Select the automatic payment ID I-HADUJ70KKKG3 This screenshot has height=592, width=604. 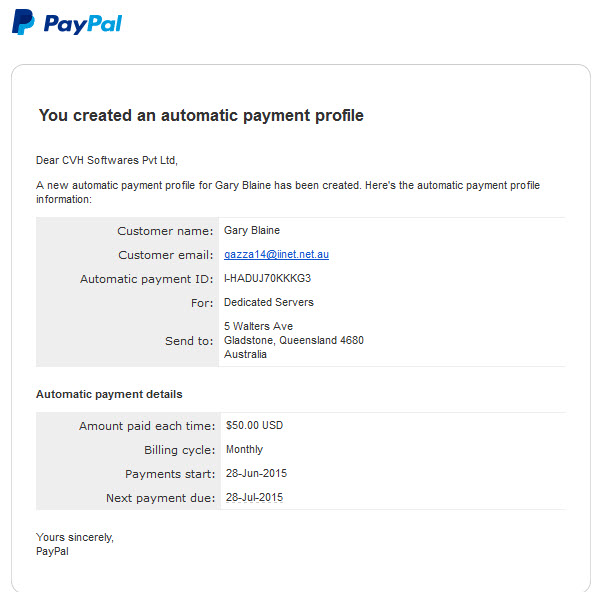pos(267,278)
